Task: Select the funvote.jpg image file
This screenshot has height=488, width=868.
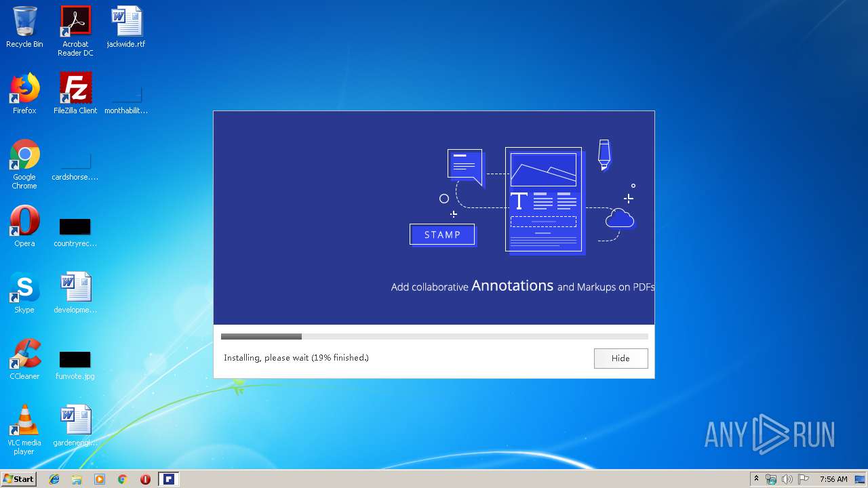Action: point(75,365)
